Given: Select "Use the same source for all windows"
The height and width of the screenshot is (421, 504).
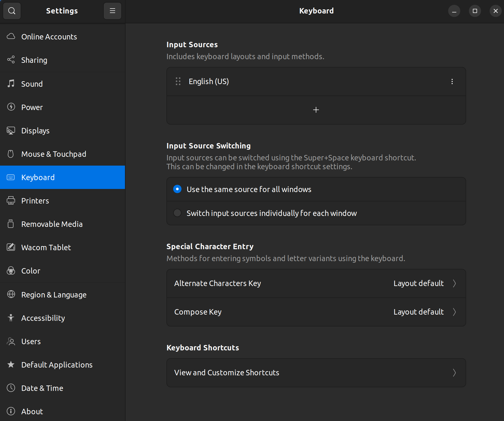Looking at the screenshot, I should 177,189.
